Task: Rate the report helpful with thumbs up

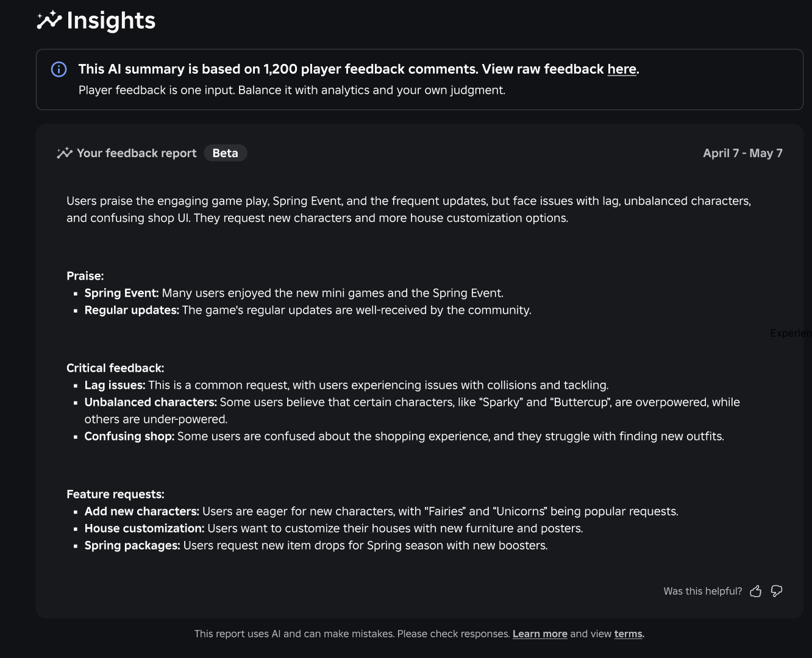Action: pyautogui.click(x=756, y=591)
